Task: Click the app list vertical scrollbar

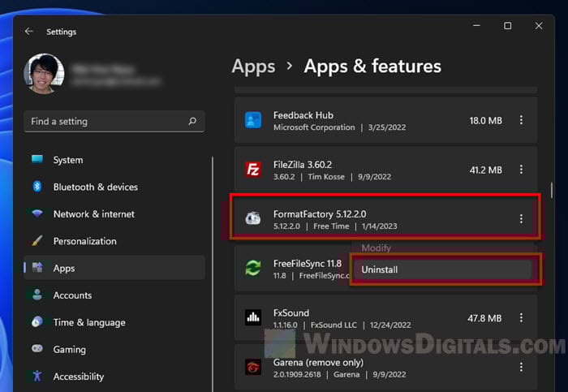Action: (551, 190)
